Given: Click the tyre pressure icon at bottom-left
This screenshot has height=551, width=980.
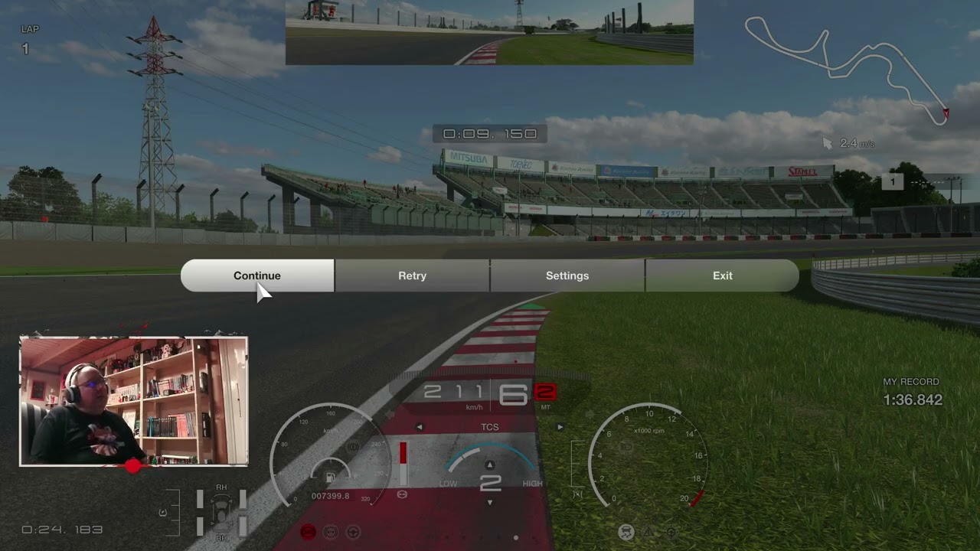Looking at the screenshot, I should pyautogui.click(x=162, y=513).
